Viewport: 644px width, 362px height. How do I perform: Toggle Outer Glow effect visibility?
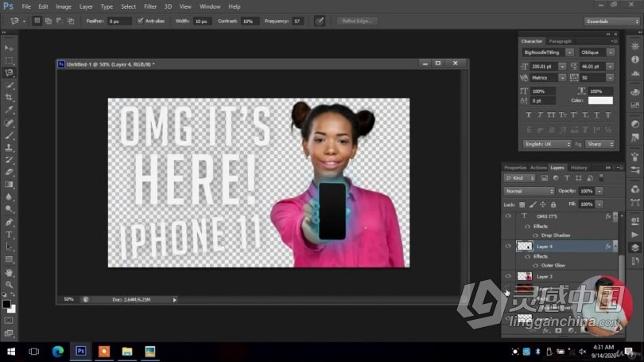(536, 266)
